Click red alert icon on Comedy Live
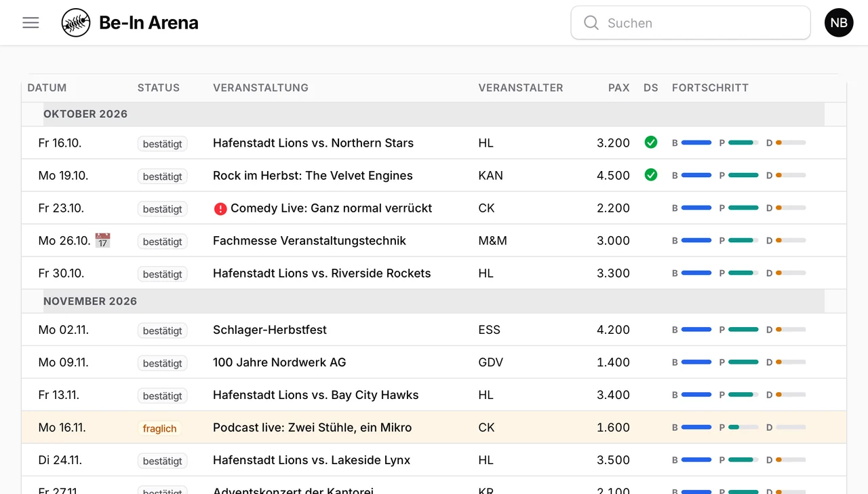Screen dimensions: 868x494 (x=220, y=208)
